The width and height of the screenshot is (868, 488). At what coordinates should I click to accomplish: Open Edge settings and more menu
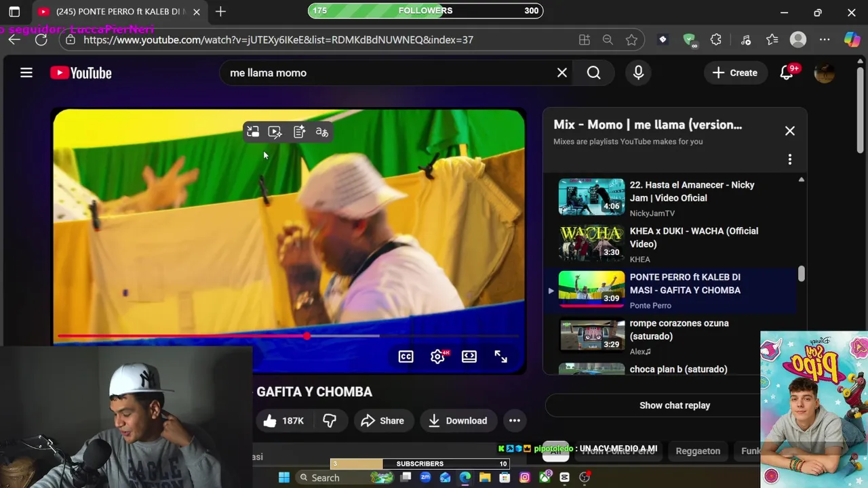[825, 40]
